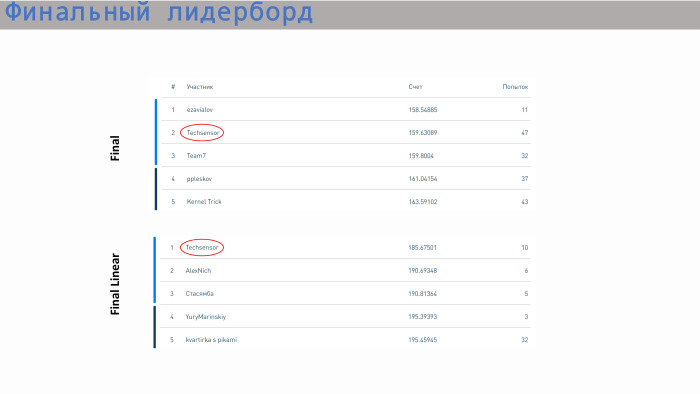Click the "#" rank column header
This screenshot has width=700, height=394.
(173, 87)
